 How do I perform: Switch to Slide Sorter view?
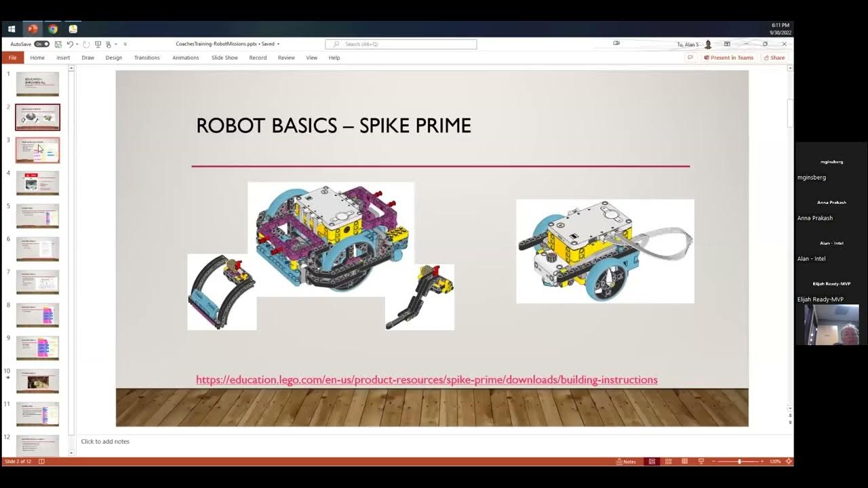point(668,462)
